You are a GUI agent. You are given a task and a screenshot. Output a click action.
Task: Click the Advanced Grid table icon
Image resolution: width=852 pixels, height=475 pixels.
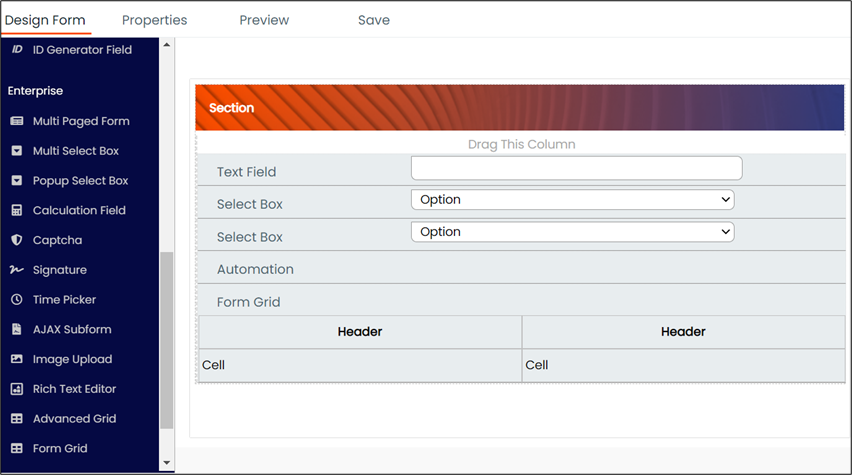[x=17, y=418]
